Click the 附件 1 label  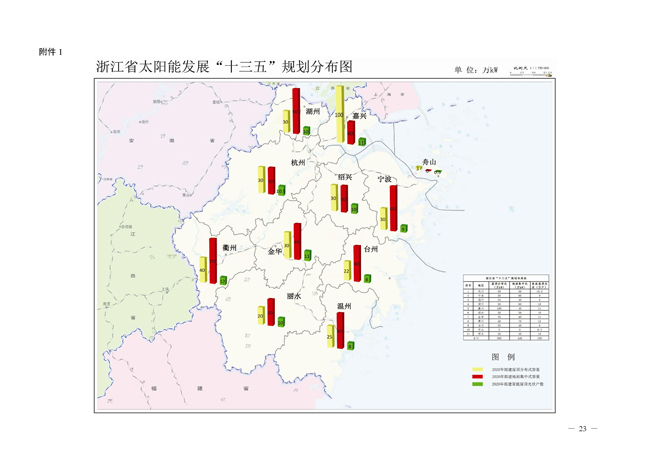51,50
